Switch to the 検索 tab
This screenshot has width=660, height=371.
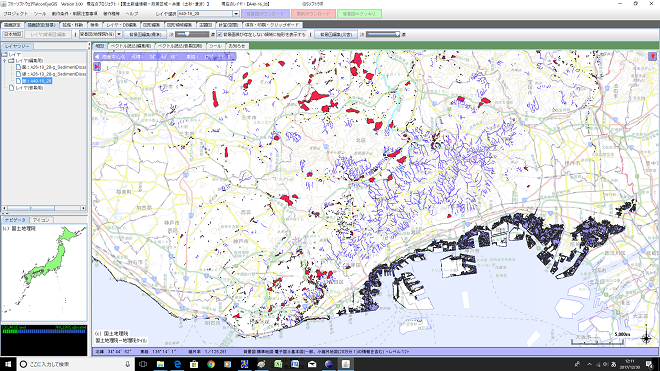[x=94, y=25]
